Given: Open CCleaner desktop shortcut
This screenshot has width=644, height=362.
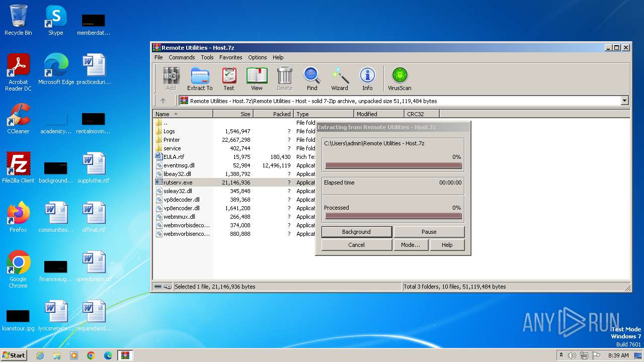Looking at the screenshot, I should 18,119.
